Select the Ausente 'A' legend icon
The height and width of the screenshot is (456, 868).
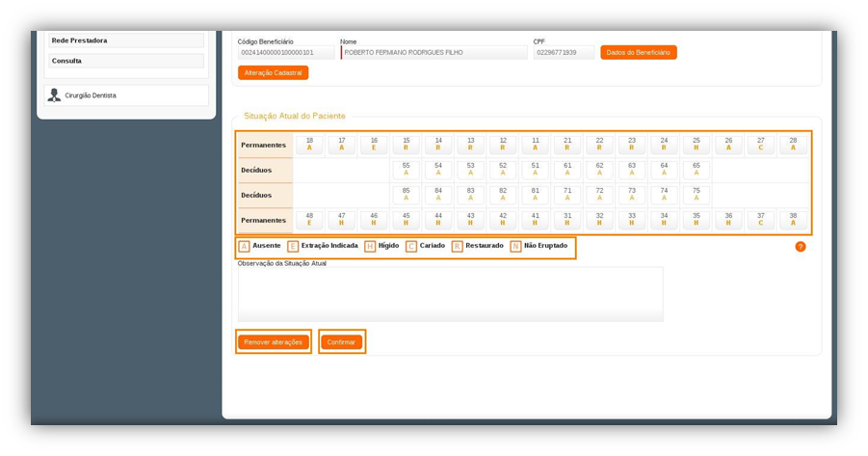point(245,247)
